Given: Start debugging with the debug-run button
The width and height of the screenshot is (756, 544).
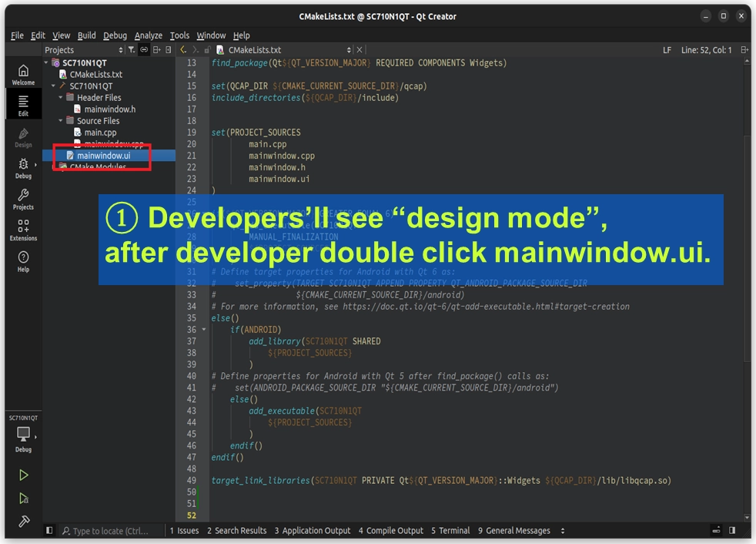Looking at the screenshot, I should click(x=24, y=499).
